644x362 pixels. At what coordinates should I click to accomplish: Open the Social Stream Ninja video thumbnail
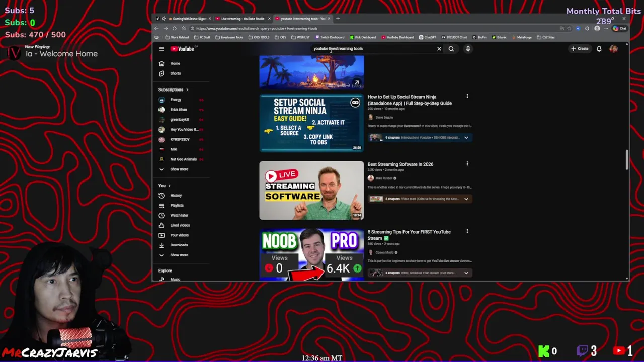pyautogui.click(x=311, y=123)
